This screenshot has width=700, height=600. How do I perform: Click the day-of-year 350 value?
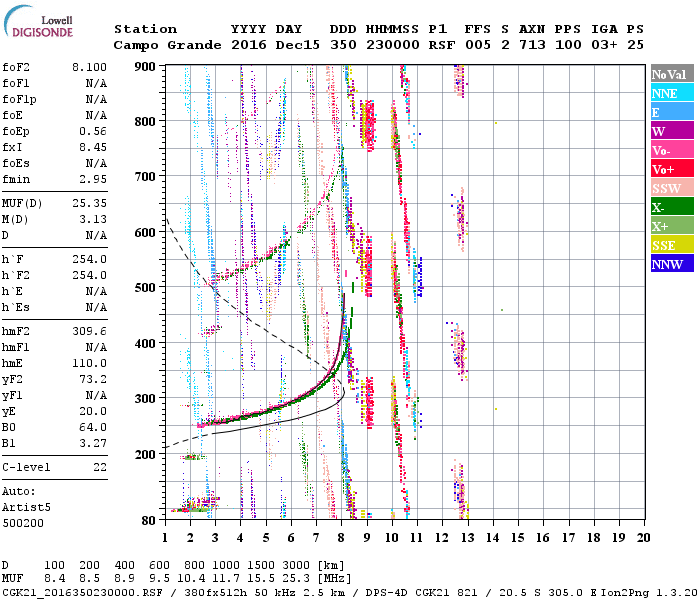coord(343,45)
